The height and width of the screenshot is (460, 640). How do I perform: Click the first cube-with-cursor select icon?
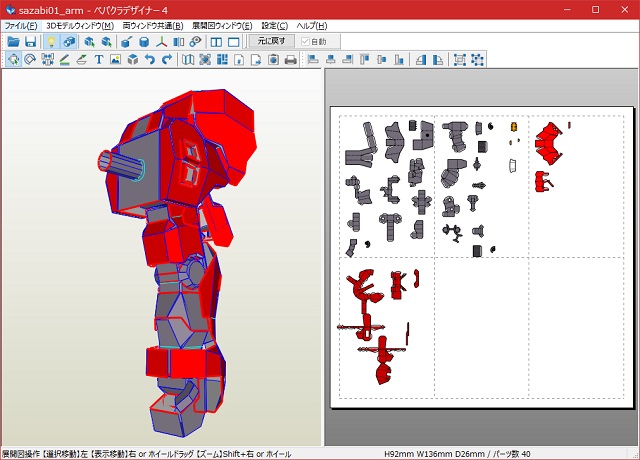point(89,42)
